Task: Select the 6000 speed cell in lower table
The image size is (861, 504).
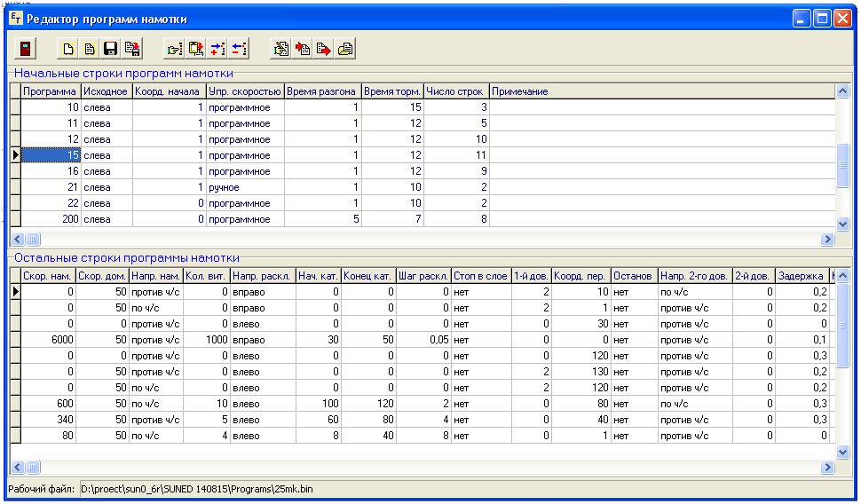Action: 48,340
